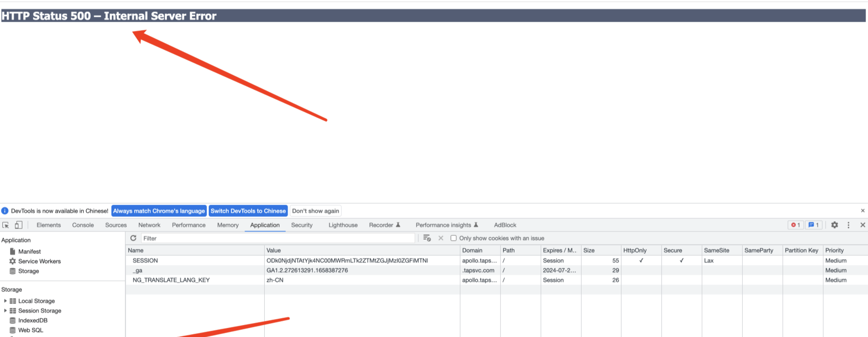Sort by Path column header

520,250
